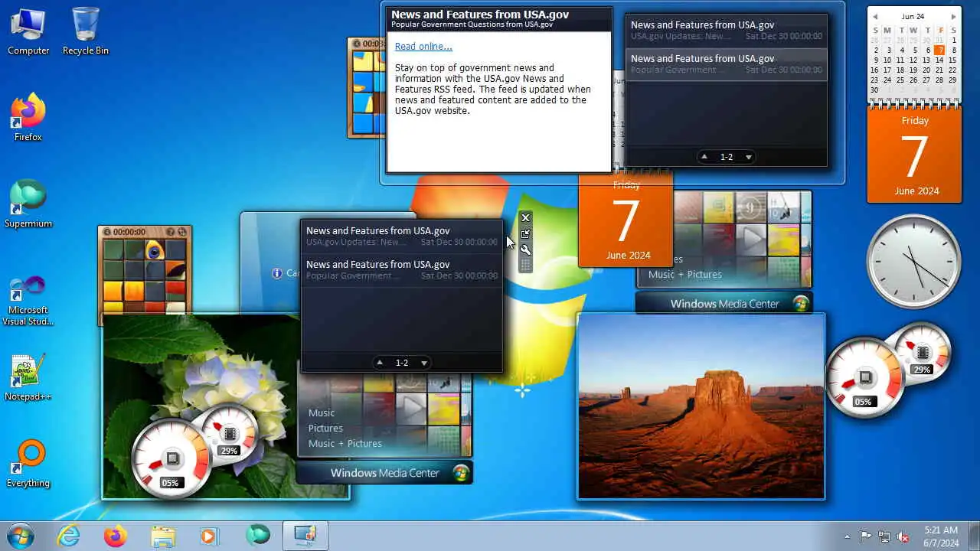Screen dimensions: 980x551
Task: Show the solved picture via puzzle question-mark icon
Action: (171, 232)
